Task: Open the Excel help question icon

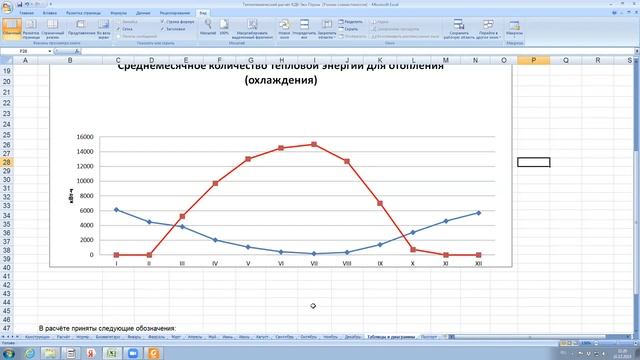Action: 615,13
